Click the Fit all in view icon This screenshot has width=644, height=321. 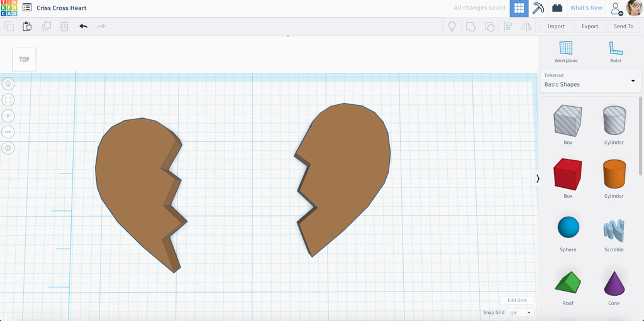click(x=8, y=100)
